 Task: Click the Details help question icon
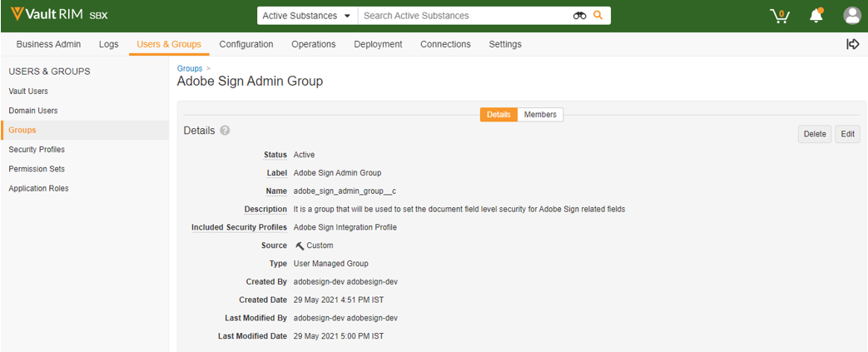(x=225, y=131)
